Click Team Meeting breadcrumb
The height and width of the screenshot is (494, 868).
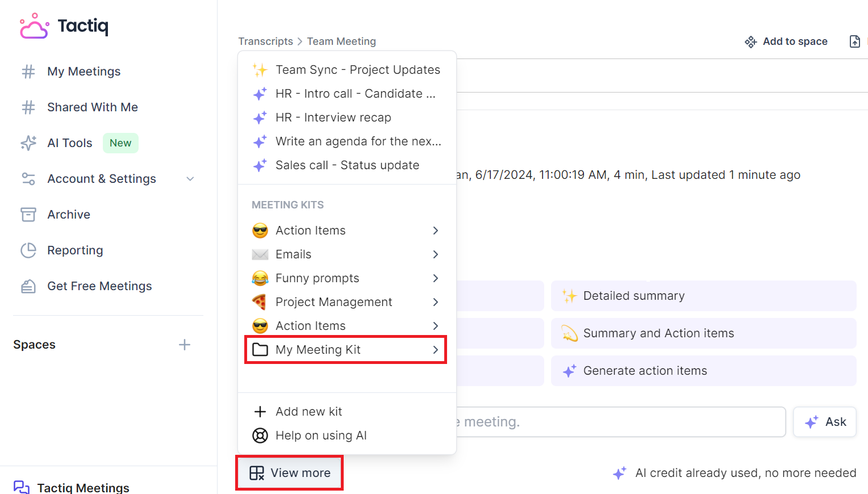point(341,41)
